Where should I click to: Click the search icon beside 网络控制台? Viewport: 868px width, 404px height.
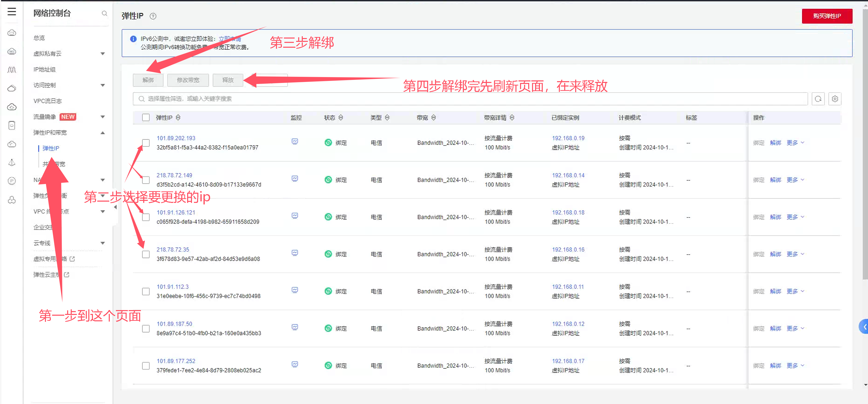coord(104,13)
